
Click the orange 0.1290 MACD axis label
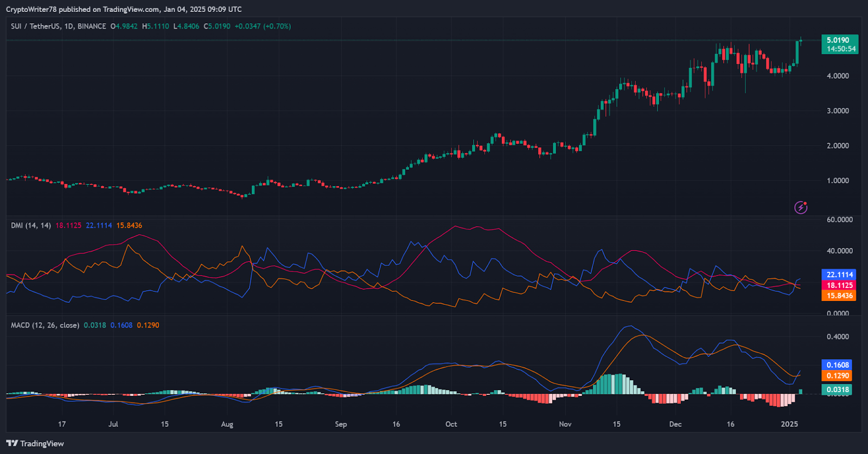[837, 376]
